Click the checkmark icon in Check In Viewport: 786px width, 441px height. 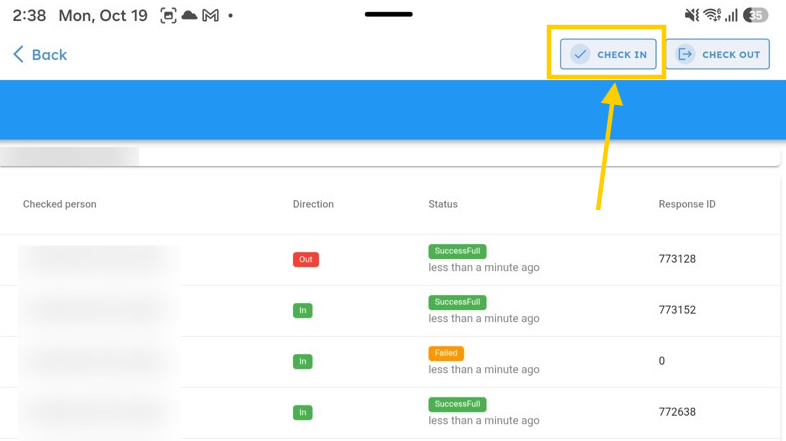click(580, 54)
